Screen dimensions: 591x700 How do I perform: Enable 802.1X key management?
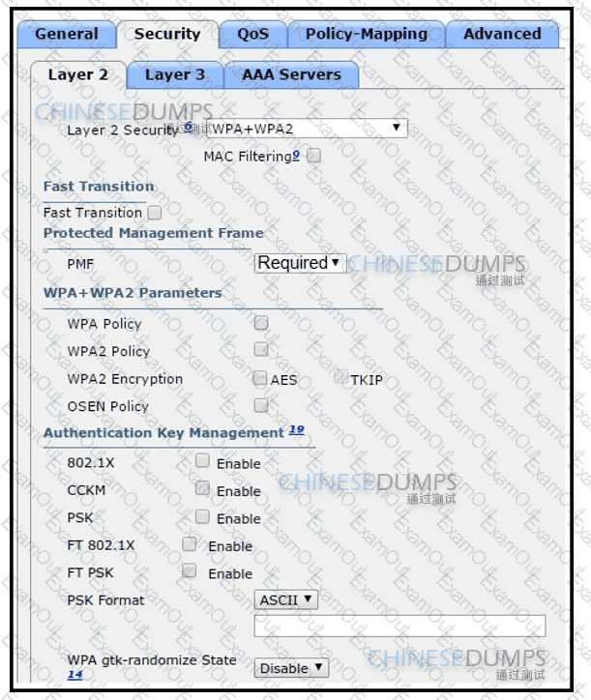click(202, 461)
